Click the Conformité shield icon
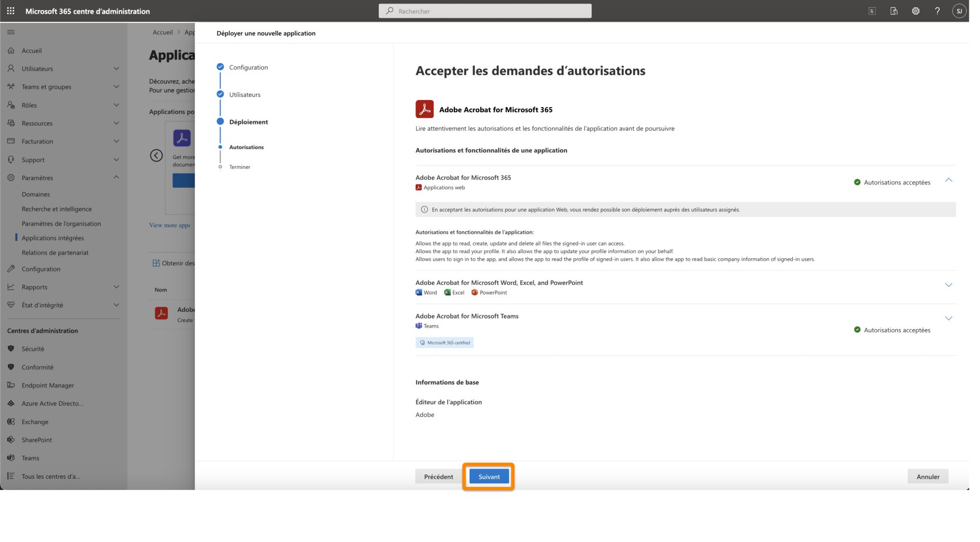The image size is (980, 542). 11,367
